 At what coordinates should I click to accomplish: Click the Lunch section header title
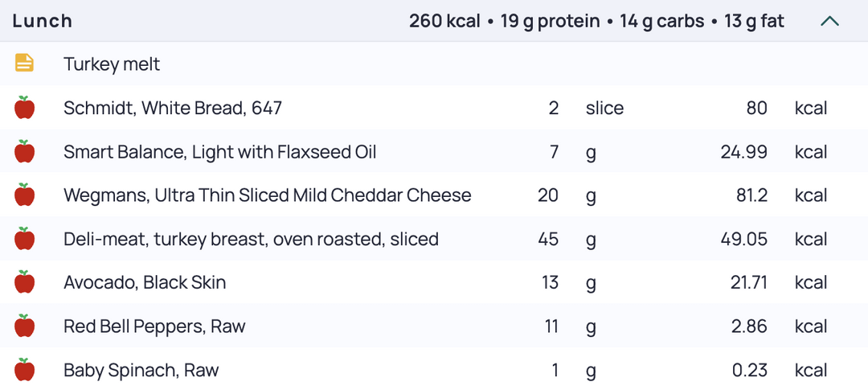[x=42, y=21]
